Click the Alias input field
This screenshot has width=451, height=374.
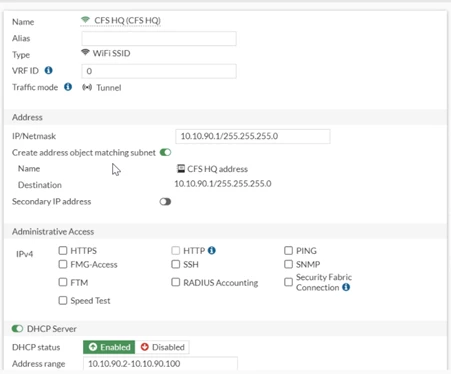pos(159,38)
